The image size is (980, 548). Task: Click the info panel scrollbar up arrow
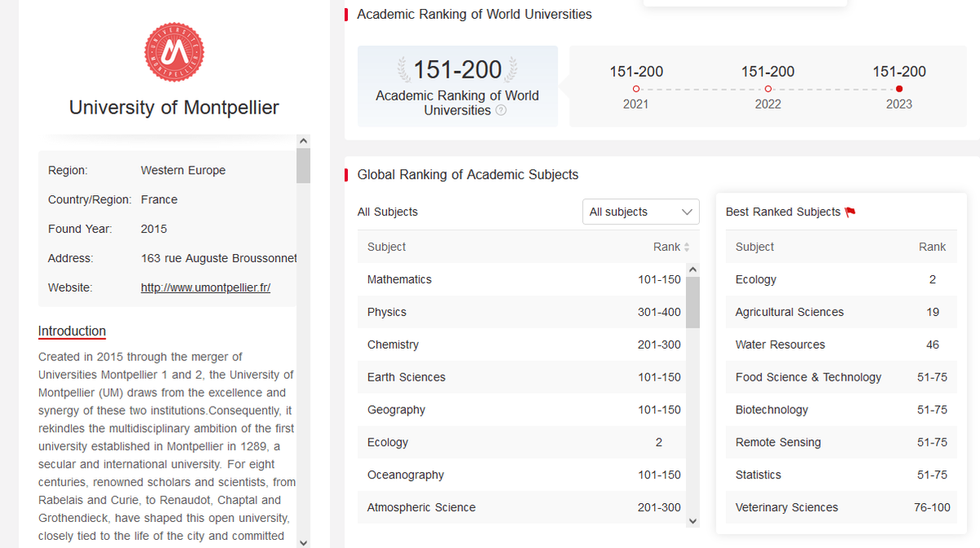[x=304, y=141]
